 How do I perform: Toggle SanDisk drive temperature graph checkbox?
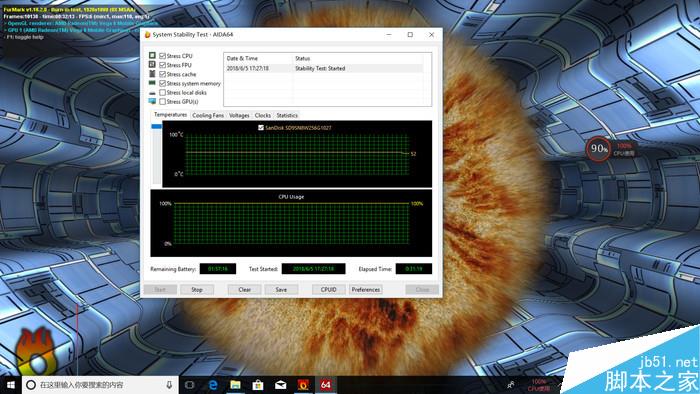(261, 128)
